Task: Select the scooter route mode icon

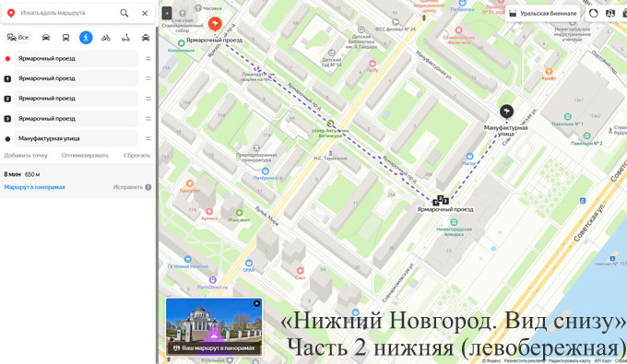Action: point(125,38)
